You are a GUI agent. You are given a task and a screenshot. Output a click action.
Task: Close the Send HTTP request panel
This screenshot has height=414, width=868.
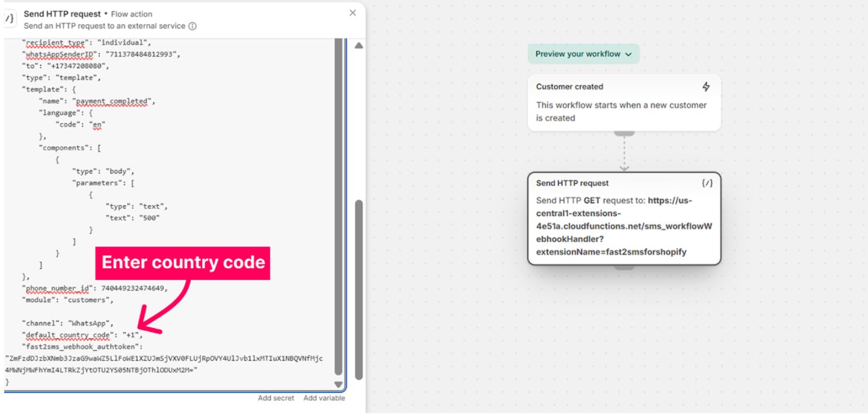(x=352, y=13)
